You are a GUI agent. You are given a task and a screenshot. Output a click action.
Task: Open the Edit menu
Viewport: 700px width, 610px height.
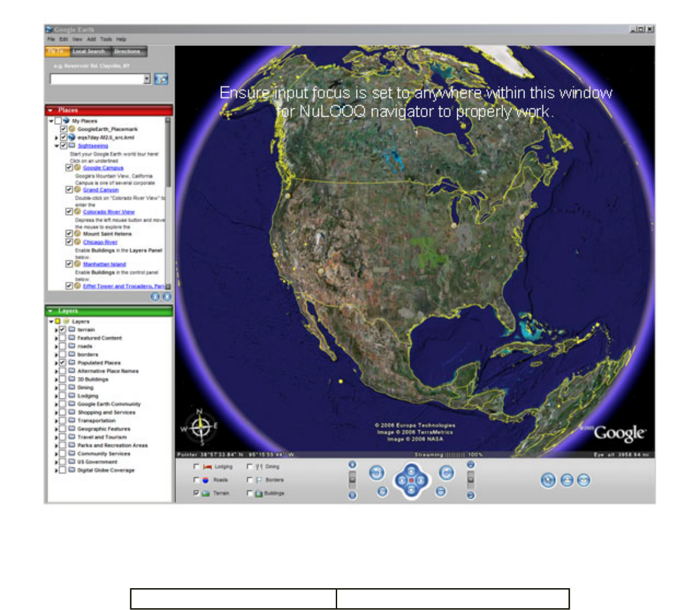pyautogui.click(x=64, y=39)
